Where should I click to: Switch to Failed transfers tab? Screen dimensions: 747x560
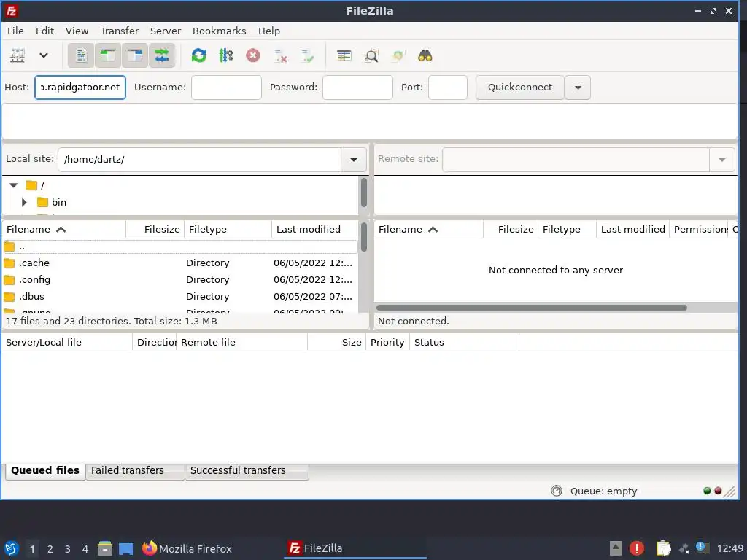pos(135,470)
